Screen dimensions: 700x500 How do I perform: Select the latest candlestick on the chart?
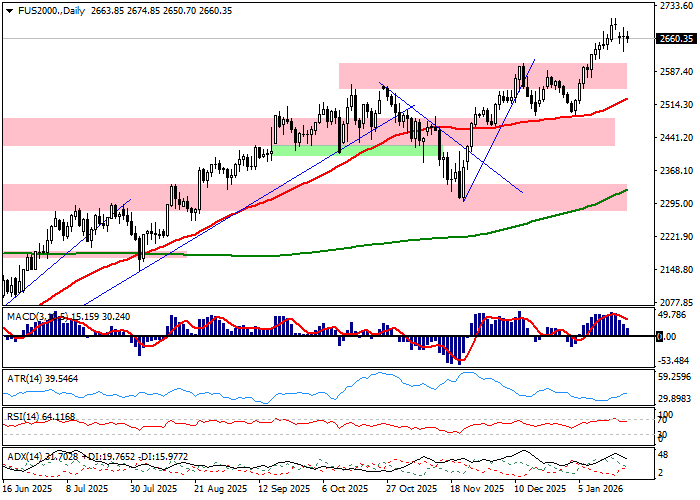627,38
